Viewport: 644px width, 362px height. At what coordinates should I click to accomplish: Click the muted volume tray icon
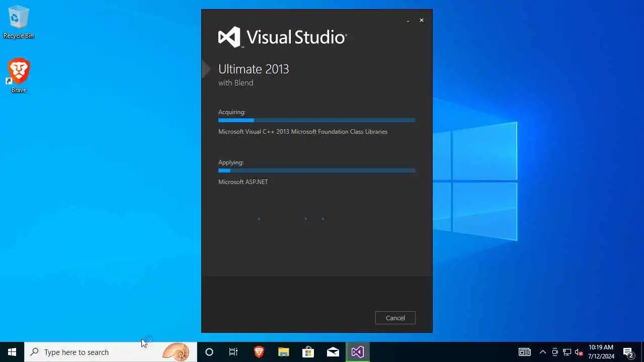(579, 352)
